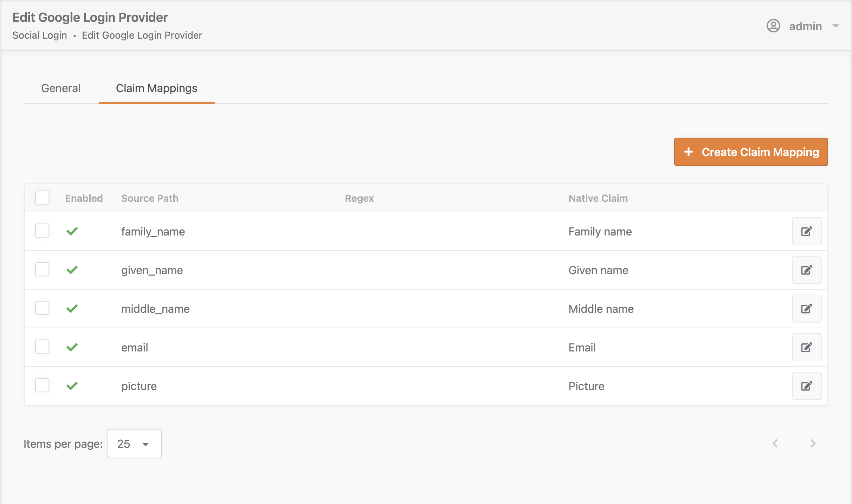The height and width of the screenshot is (504, 852).
Task: Click the Regex column header
Action: pos(359,198)
